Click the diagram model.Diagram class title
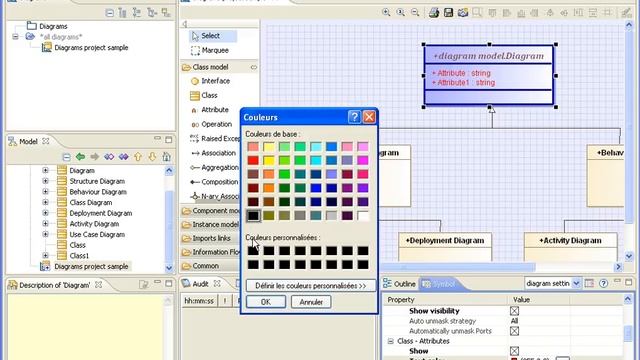The width and height of the screenshot is (640, 360). click(489, 56)
